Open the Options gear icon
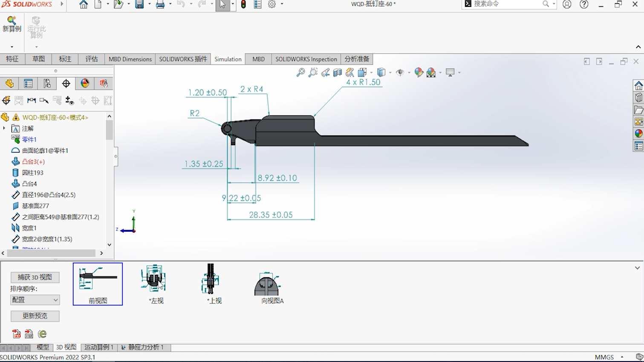 coord(272,5)
